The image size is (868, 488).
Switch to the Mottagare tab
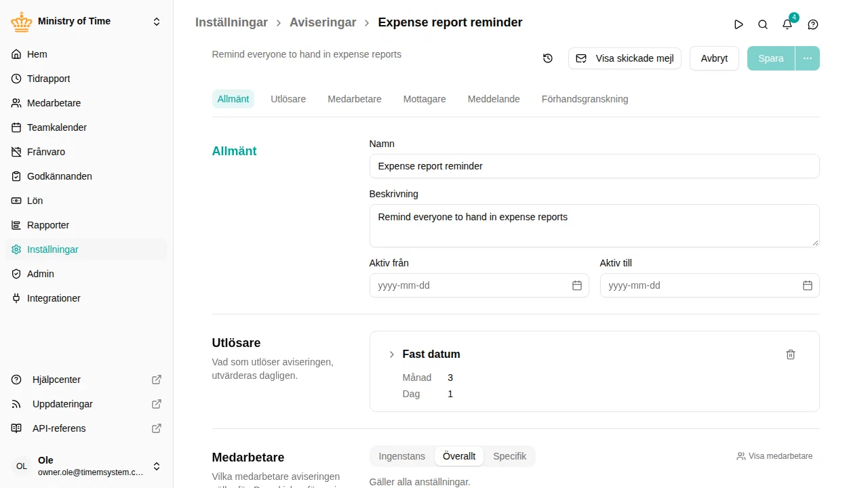tap(425, 99)
